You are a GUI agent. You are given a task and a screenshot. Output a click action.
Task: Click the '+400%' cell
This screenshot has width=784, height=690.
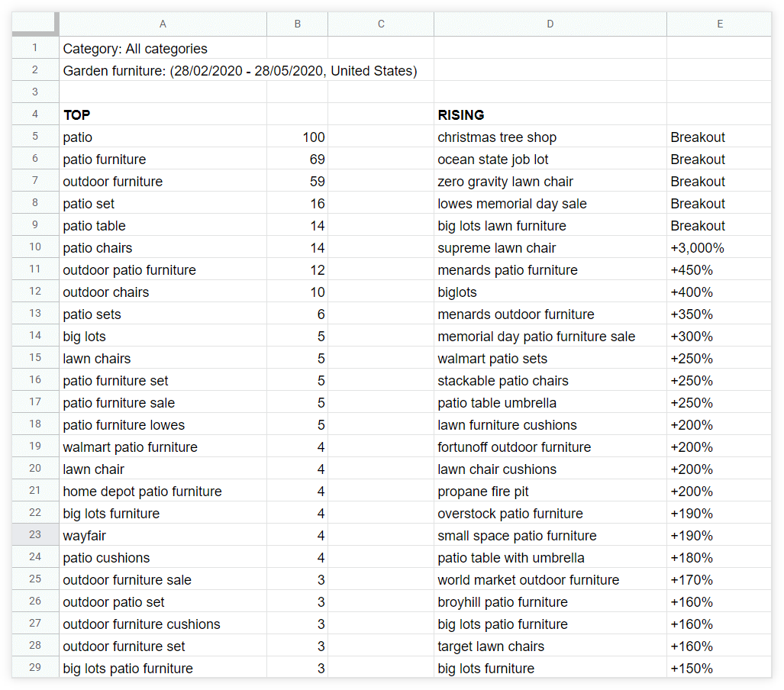(x=719, y=292)
